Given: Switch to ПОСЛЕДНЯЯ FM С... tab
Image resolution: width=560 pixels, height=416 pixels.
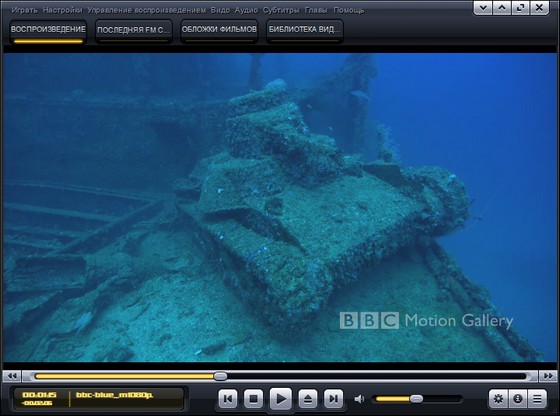Looking at the screenshot, I should [134, 31].
